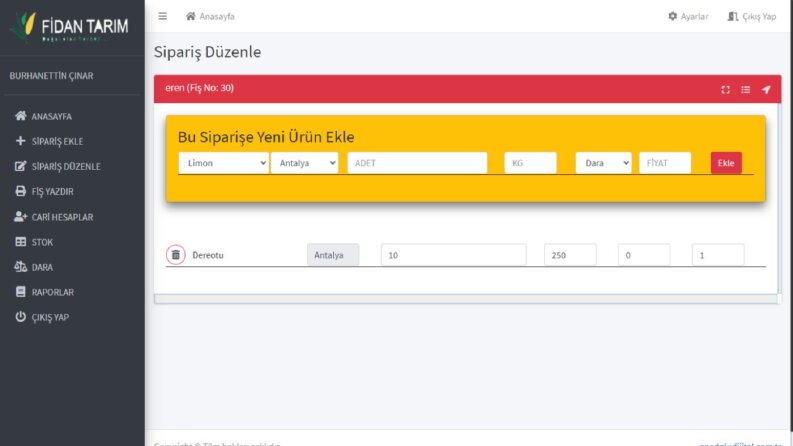Image resolution: width=793 pixels, height=446 pixels.
Task: Open the Dara dropdown
Action: coord(603,163)
